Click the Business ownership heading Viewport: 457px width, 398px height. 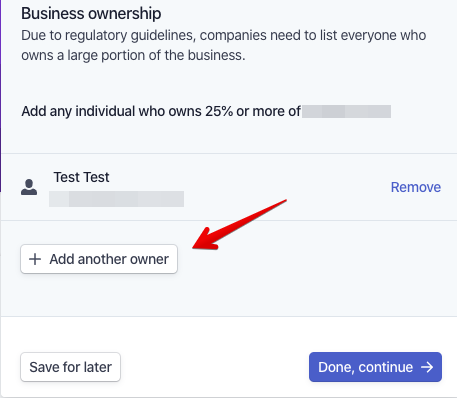click(x=91, y=14)
